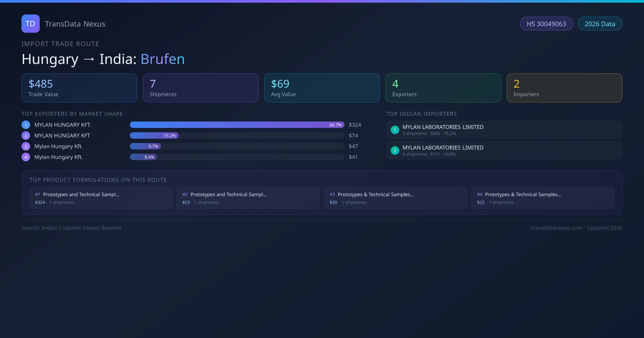Select the 2026 Data pill

coord(600,24)
